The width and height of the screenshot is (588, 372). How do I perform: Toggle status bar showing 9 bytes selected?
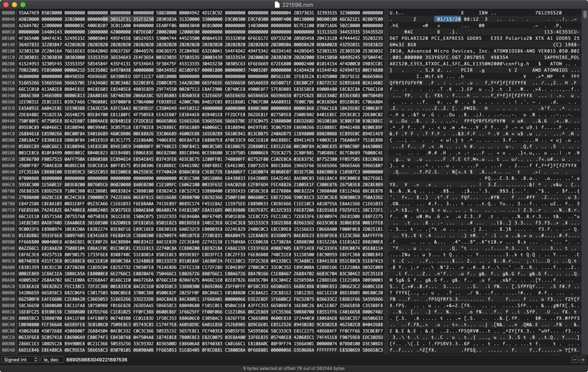(x=294, y=368)
